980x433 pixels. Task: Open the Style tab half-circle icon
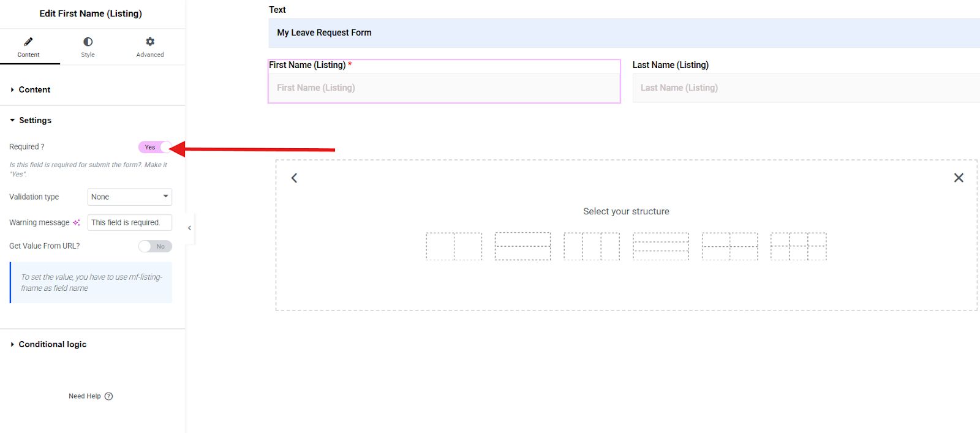click(88, 42)
